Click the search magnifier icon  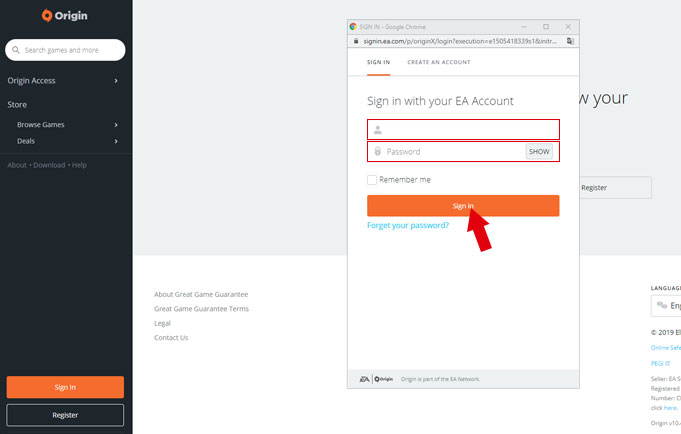click(15, 50)
